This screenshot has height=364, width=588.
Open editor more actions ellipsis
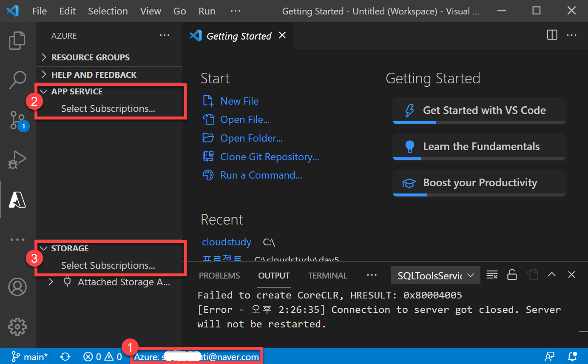pyautogui.click(x=572, y=35)
